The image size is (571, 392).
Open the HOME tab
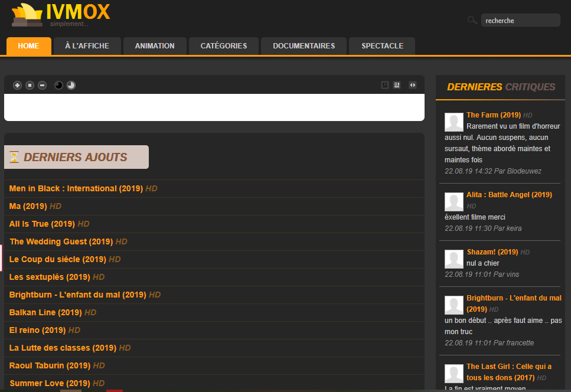click(29, 46)
